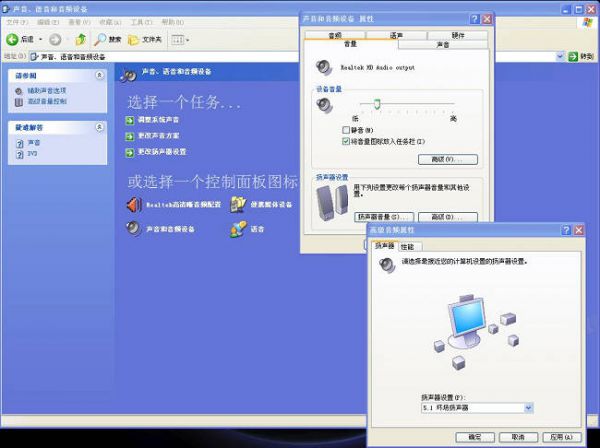Open the 工具(T) menu

coord(141,22)
